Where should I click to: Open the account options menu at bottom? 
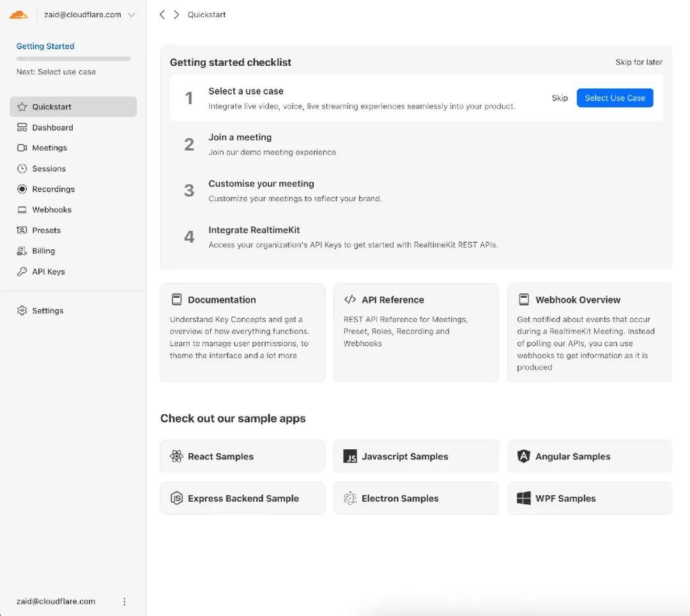pos(125,601)
